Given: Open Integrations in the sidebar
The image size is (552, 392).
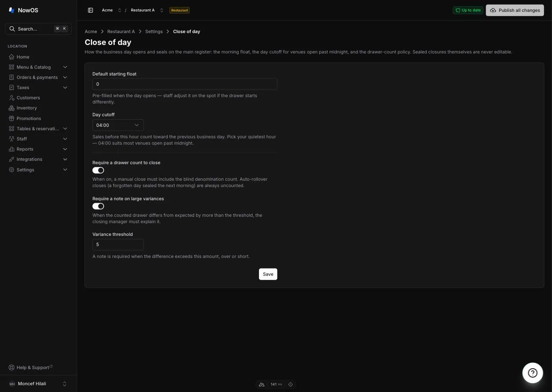Looking at the screenshot, I should point(38,159).
